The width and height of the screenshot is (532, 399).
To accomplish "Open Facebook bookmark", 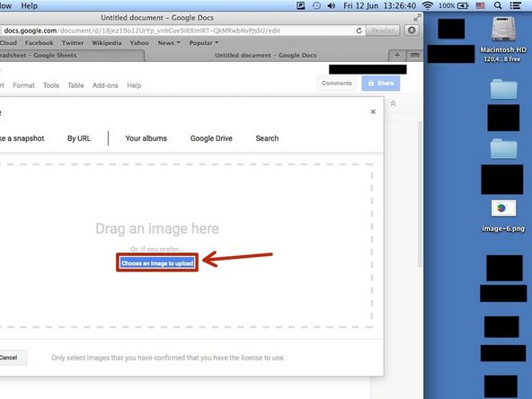I will pos(40,43).
